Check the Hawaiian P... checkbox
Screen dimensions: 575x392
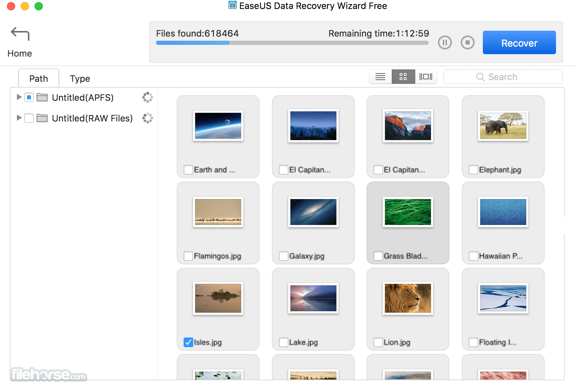(474, 256)
